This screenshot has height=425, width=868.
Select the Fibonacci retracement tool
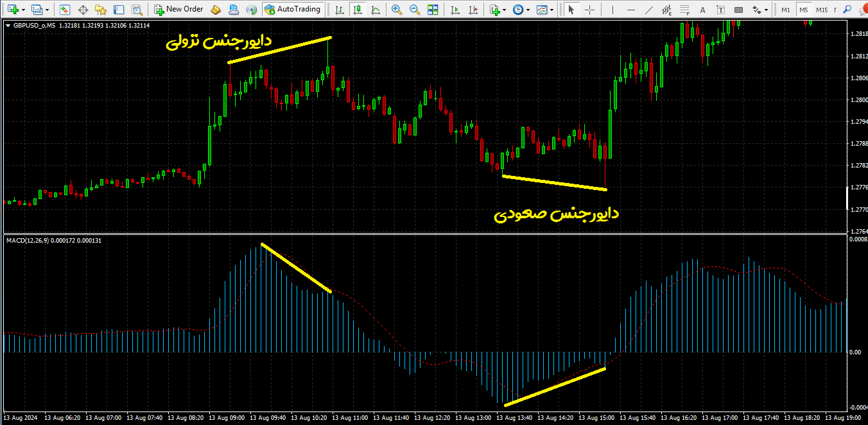(x=684, y=10)
